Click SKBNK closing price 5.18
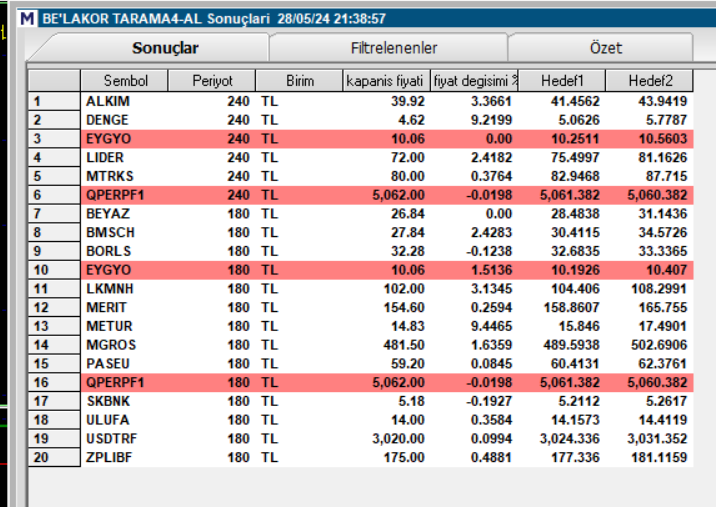The height and width of the screenshot is (507, 716). tap(411, 401)
